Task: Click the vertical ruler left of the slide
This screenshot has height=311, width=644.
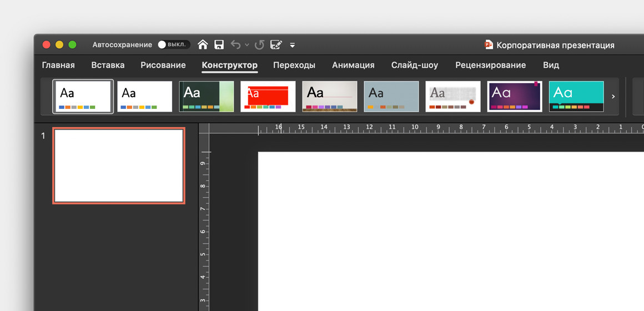Action: pos(204,222)
